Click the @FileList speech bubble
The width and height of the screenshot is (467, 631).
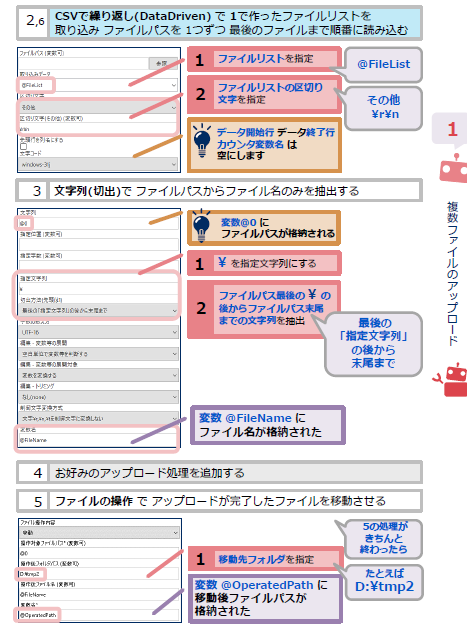click(x=383, y=64)
